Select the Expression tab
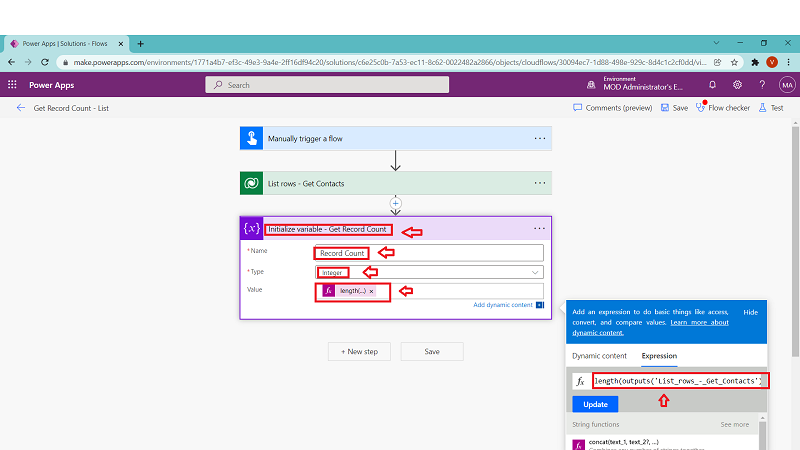This screenshot has height=450, width=800. (659, 356)
